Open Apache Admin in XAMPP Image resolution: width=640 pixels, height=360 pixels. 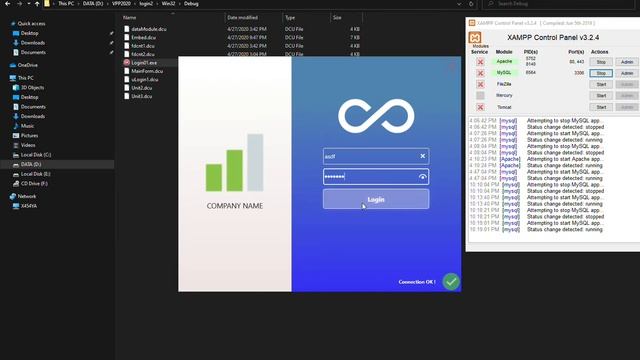coord(627,62)
